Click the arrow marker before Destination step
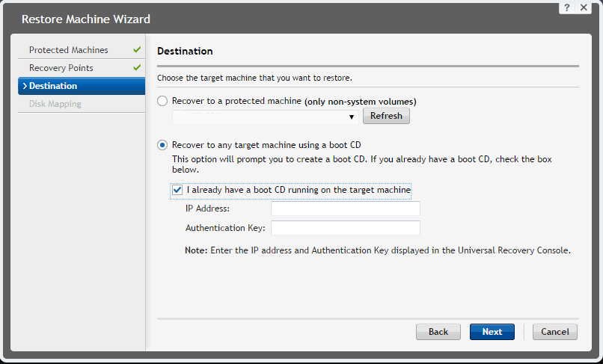 pyautogui.click(x=25, y=86)
